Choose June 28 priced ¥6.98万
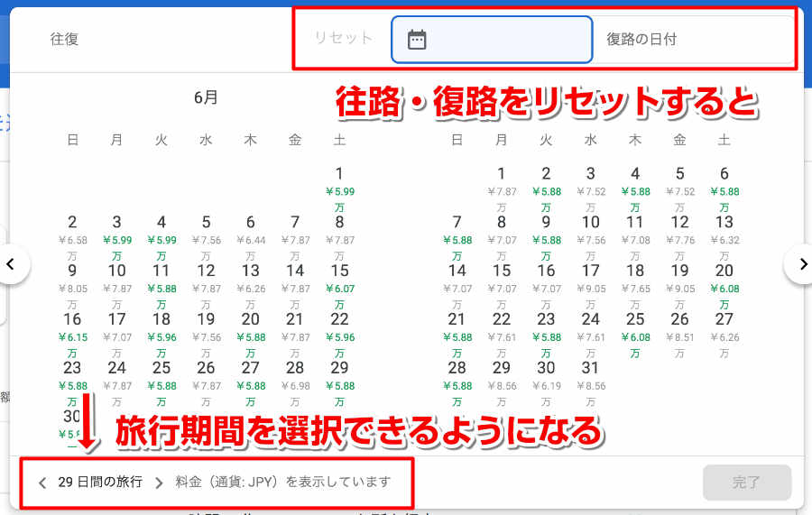This screenshot has width=812, height=515. (295, 383)
